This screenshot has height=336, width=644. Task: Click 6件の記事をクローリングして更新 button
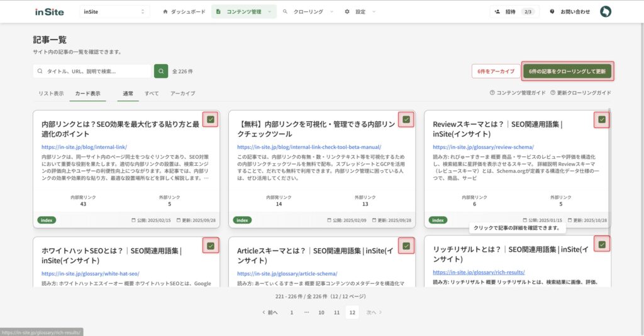pyautogui.click(x=567, y=71)
